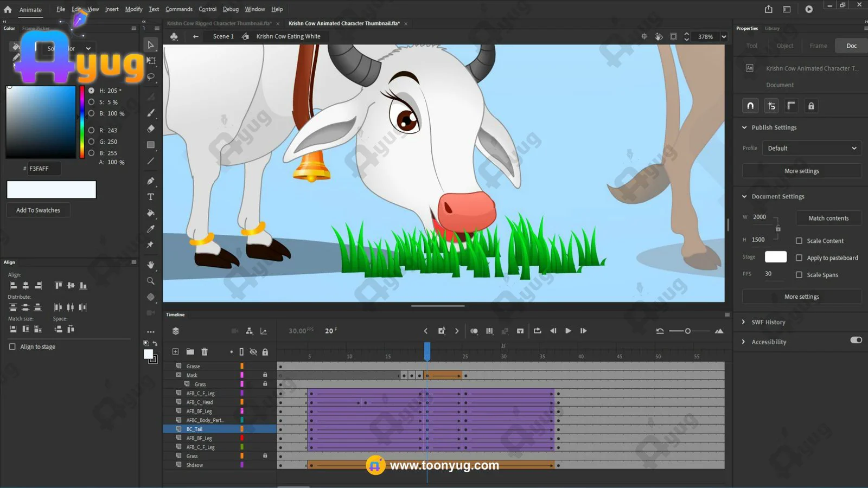Viewport: 868px width, 488px height.
Task: Click the Delete layer trash icon
Action: click(x=205, y=352)
